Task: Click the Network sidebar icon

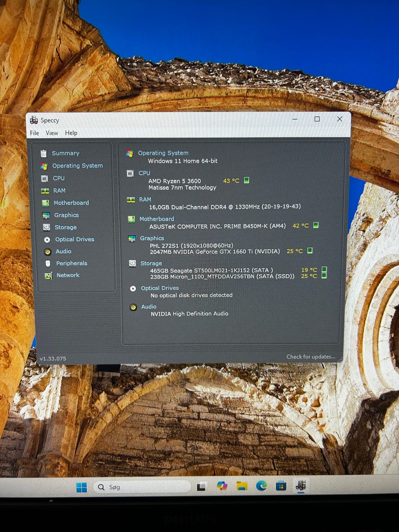Action: [48, 276]
